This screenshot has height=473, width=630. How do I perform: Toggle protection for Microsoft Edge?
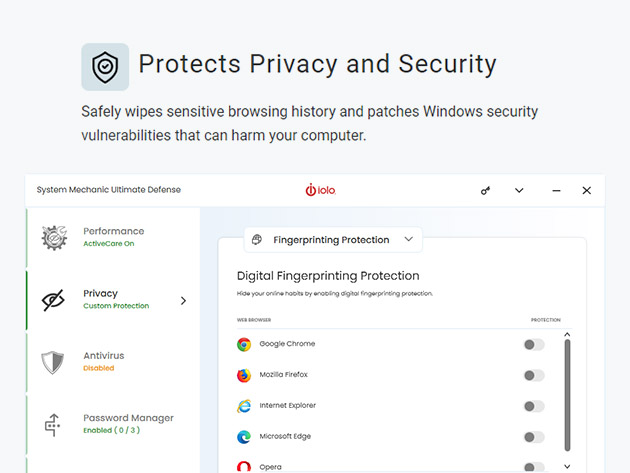(534, 437)
